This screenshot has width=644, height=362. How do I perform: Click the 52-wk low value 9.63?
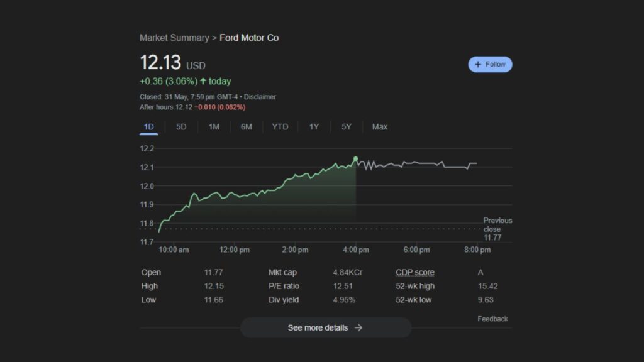pos(486,300)
